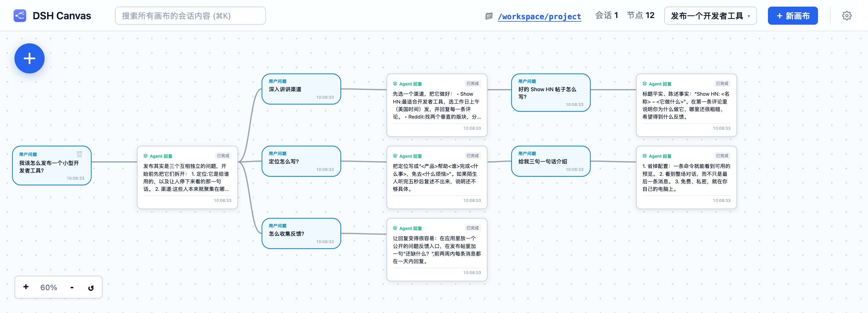Viewport: 868px width, 313px height.
Task: Open the reply starting with 标题平实、陈述事实
Action: tap(686, 105)
